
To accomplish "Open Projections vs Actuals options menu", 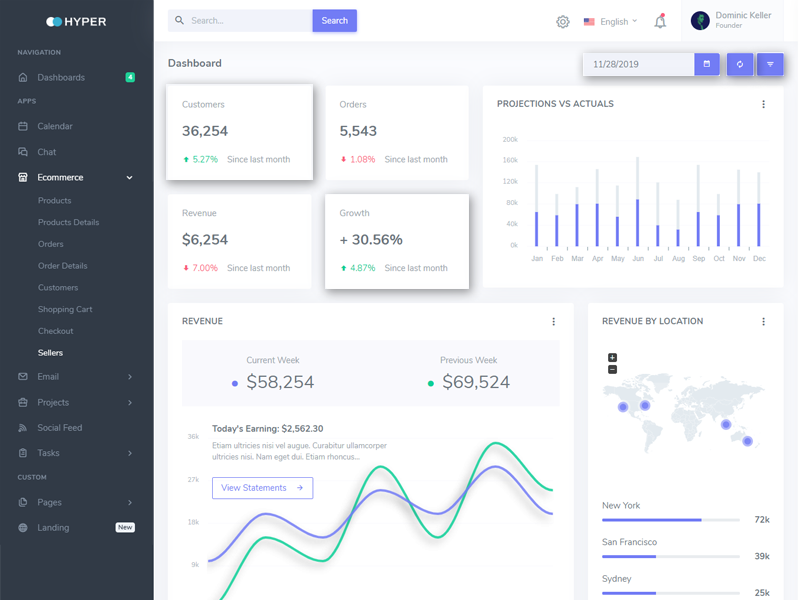I will (764, 104).
